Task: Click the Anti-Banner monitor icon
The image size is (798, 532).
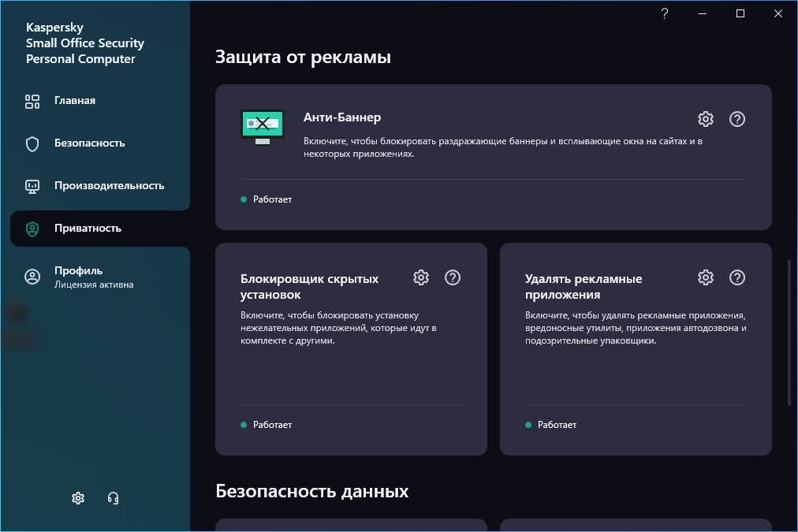Action: [262, 127]
